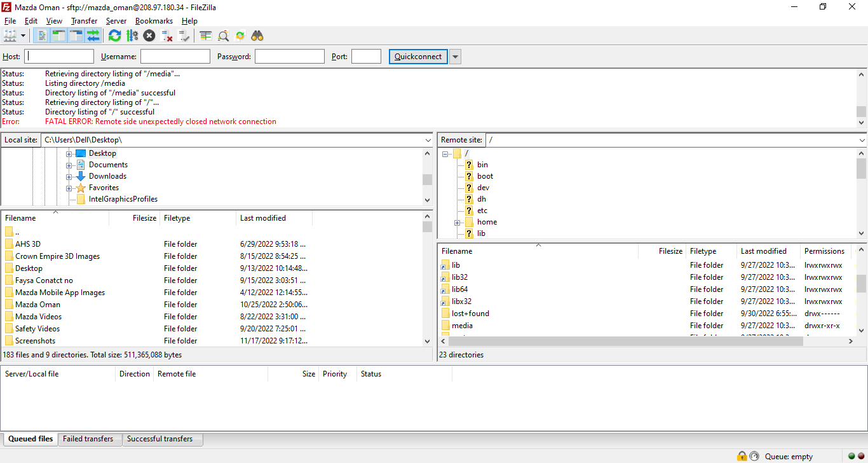The image size is (868, 463).
Task: Click the red activity indicator light
Action: pos(861,456)
